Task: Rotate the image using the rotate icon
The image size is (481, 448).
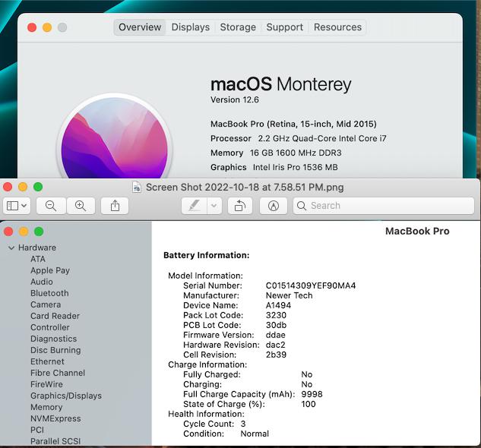Action: 240,206
